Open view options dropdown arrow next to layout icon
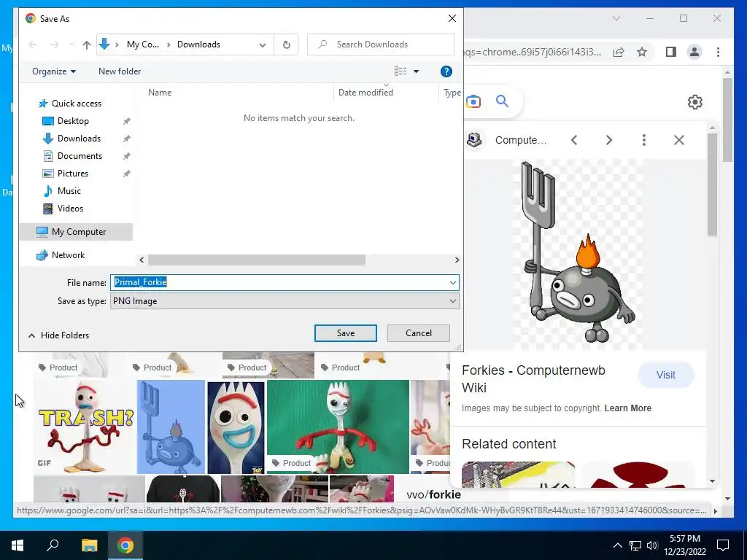 tap(416, 71)
